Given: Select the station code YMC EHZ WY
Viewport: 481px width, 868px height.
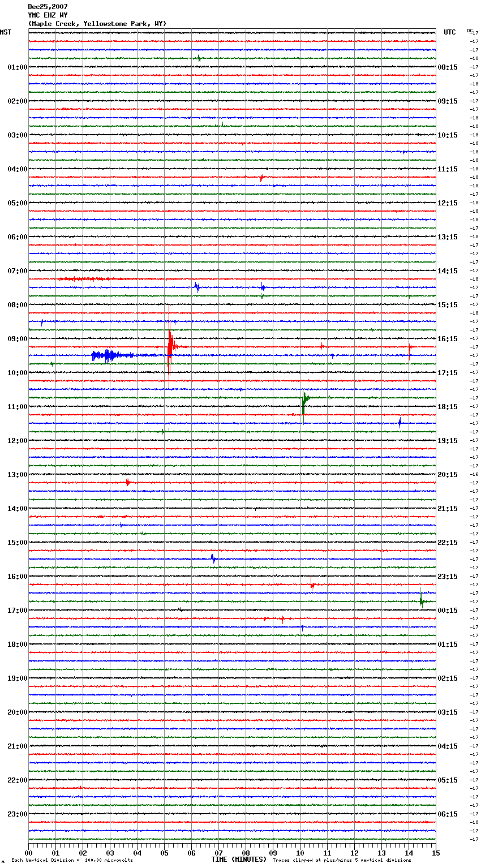Looking at the screenshot, I should (x=48, y=15).
